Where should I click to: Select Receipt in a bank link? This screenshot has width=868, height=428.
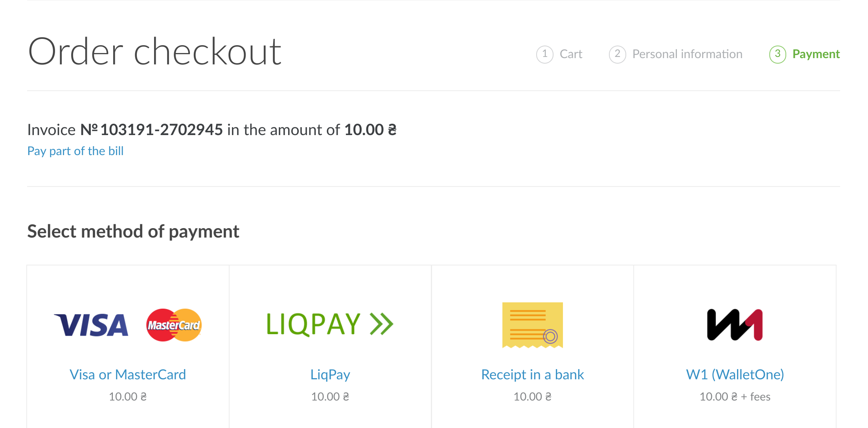coord(533,375)
